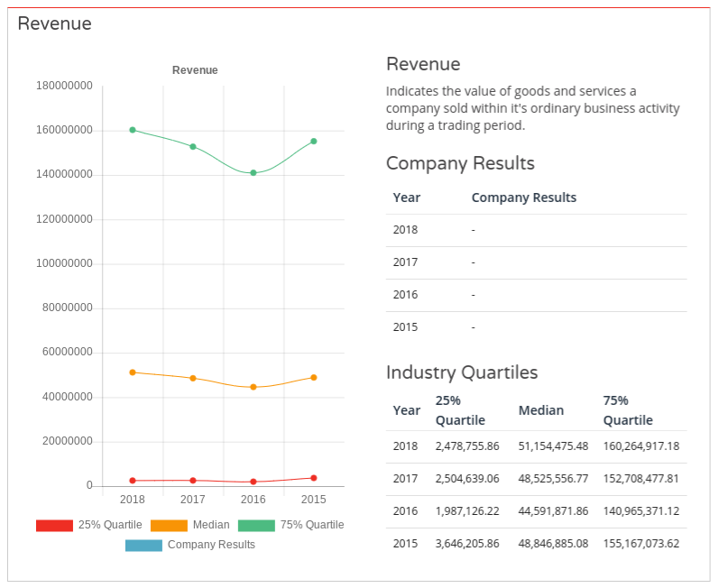Screen dimensions: 719x588
Task: Click the 2016 point on red 25% line
Action: point(253,482)
